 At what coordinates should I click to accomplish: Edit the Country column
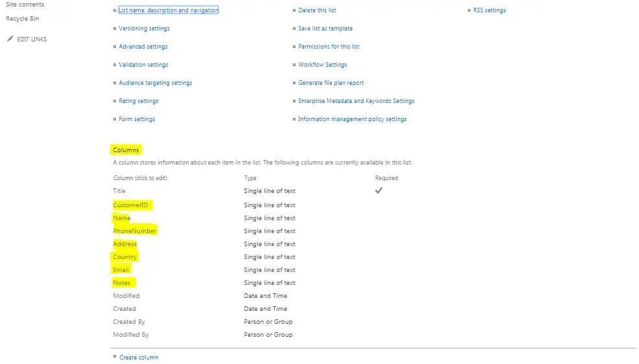[x=124, y=257]
